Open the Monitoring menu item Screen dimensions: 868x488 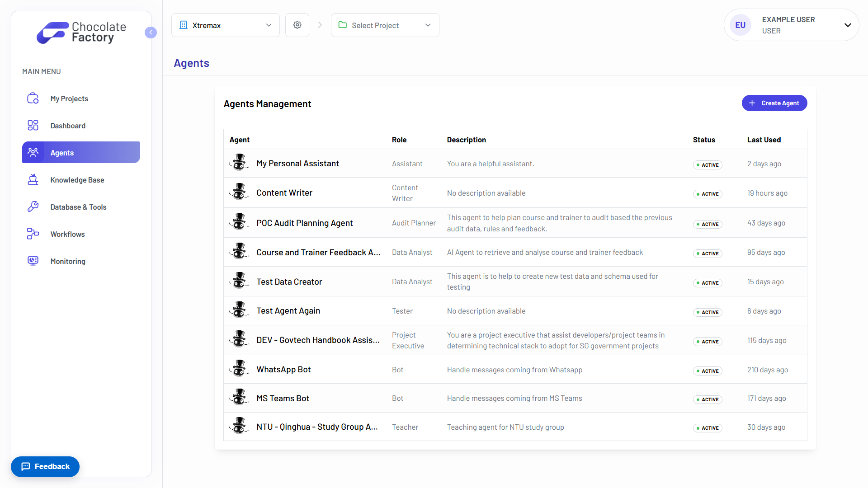(81, 261)
